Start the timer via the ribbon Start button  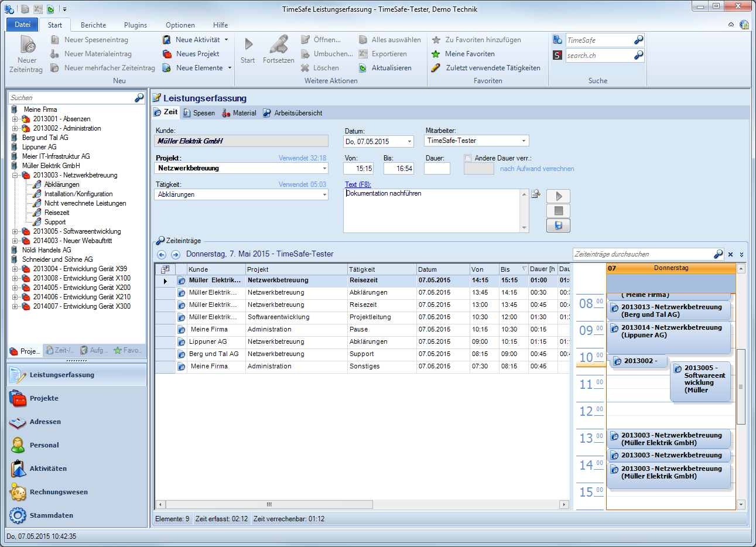248,50
